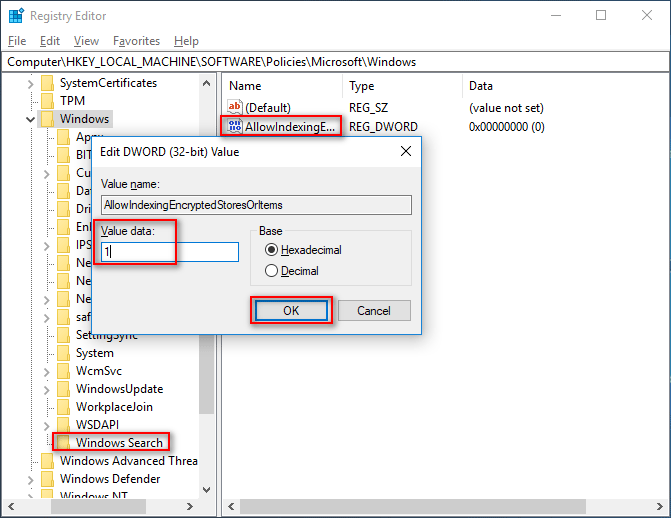Expand the Windows Defender key

pos(30,480)
